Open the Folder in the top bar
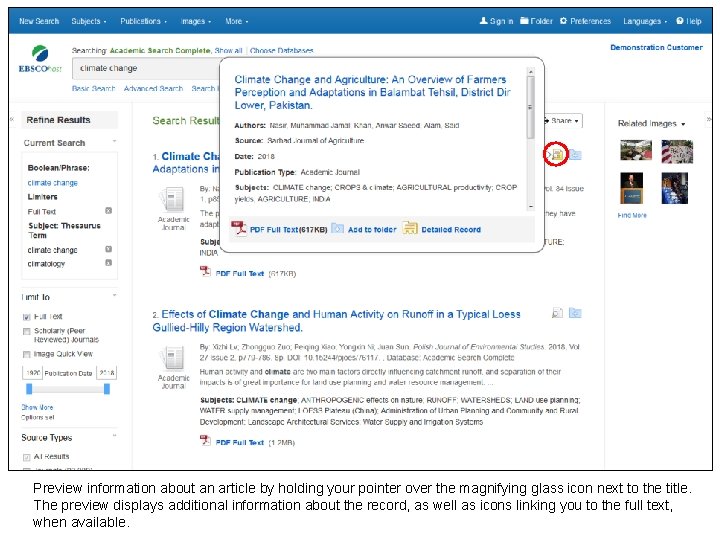Viewport: 720px width, 540px height. click(x=536, y=21)
